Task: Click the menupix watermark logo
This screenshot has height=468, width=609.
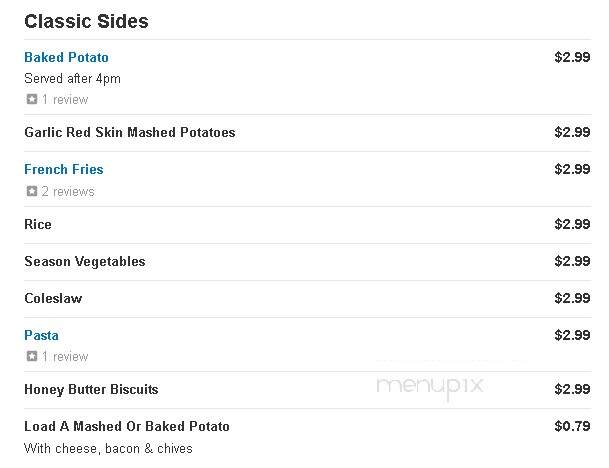Action: 430,386
